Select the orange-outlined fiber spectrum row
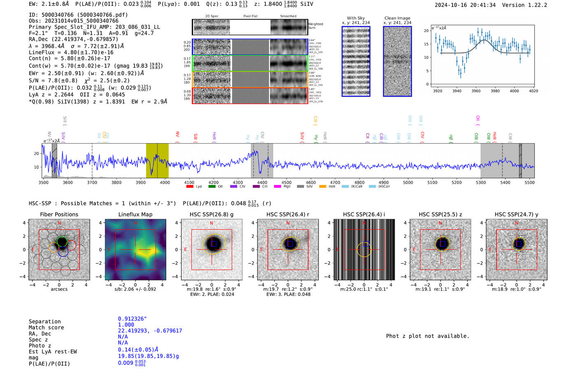 click(250, 79)
